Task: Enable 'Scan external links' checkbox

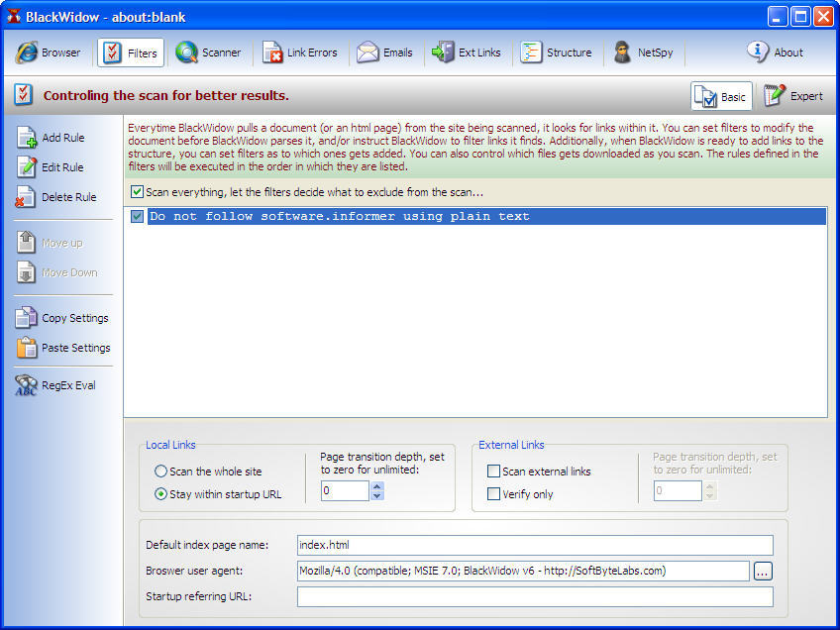Action: pos(493,472)
